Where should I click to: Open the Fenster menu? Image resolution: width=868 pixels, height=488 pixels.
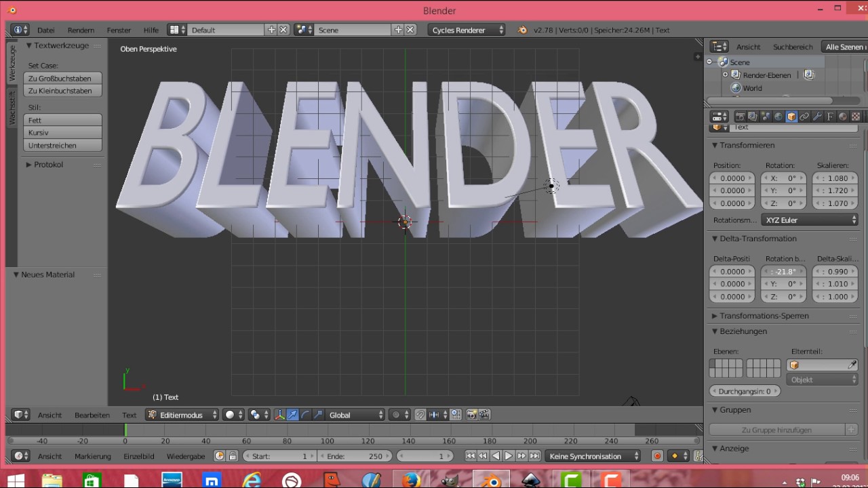[x=119, y=30]
